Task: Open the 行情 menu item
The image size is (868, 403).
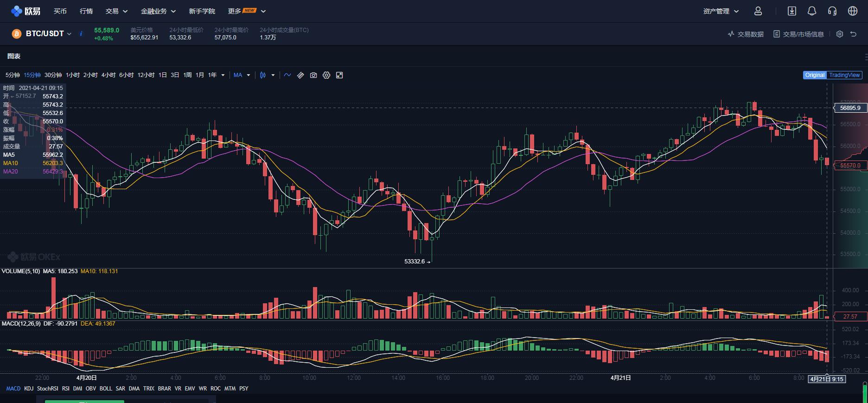Action: (86, 11)
